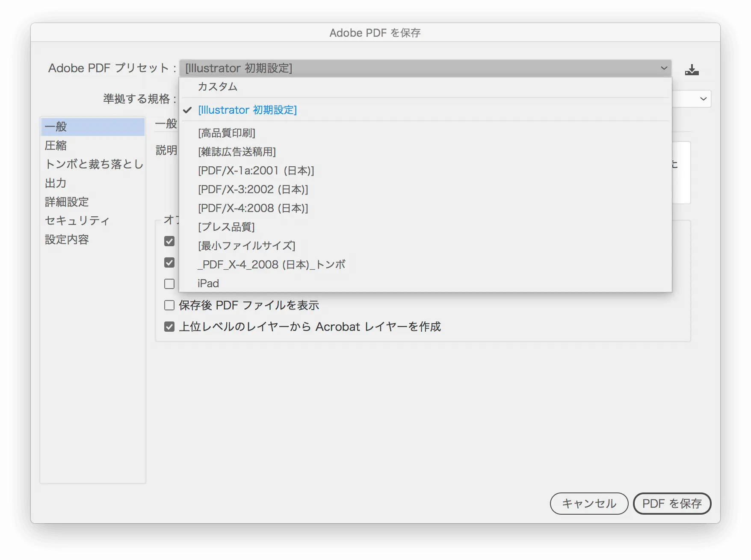Choose [PDF/X-1a:2001 (日本)] preset

(426, 171)
